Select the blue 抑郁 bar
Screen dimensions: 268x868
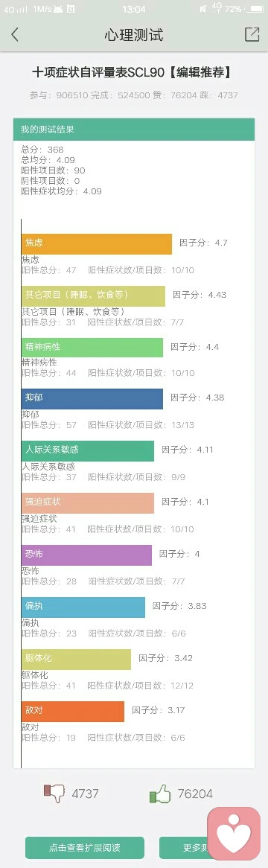pyautogui.click(x=92, y=398)
